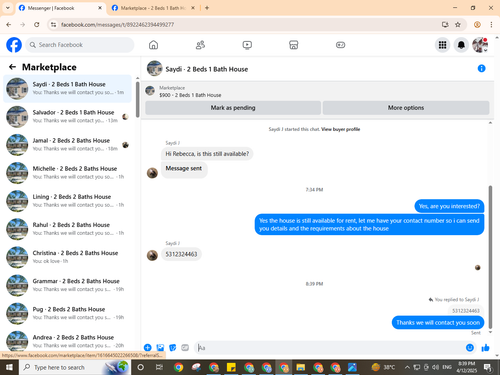The image size is (500, 375).
Task: Go back in browser history
Action: 9,25
